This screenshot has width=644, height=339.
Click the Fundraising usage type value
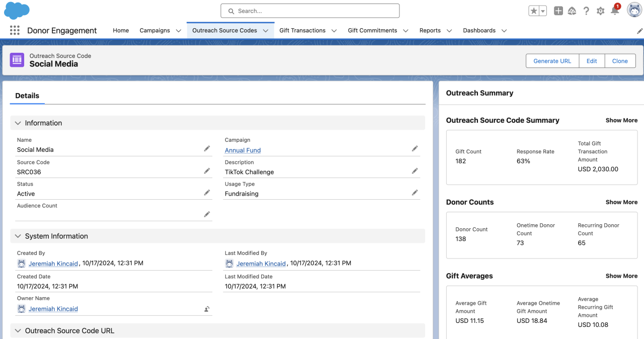click(242, 194)
